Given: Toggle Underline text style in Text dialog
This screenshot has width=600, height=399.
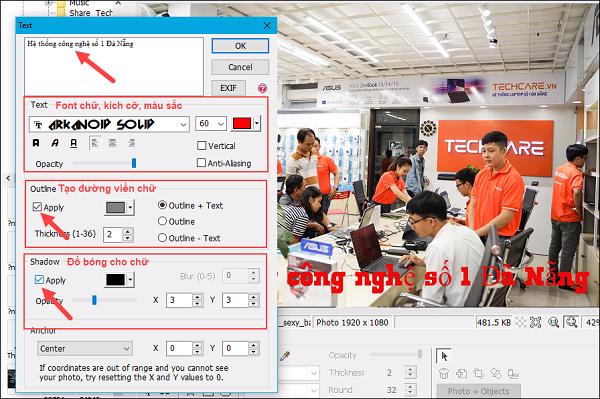Looking at the screenshot, I should coord(73,143).
